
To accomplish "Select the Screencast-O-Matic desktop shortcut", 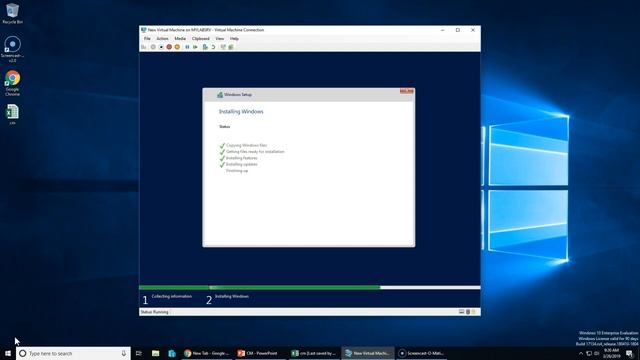I will (12, 49).
